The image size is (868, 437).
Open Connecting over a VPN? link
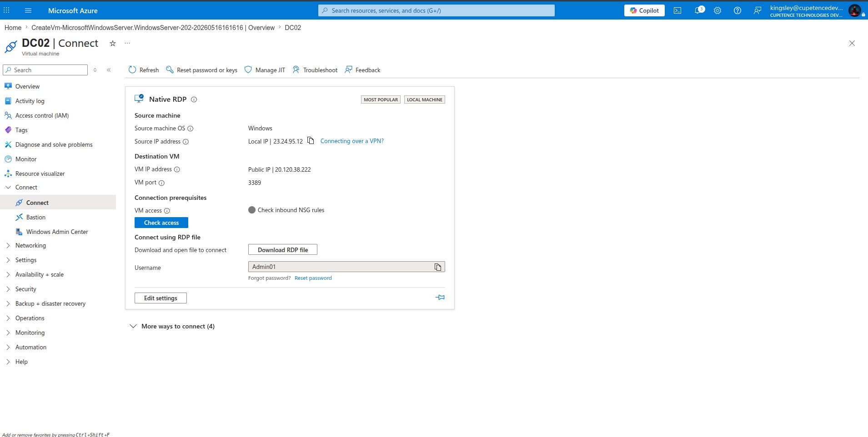coord(352,141)
